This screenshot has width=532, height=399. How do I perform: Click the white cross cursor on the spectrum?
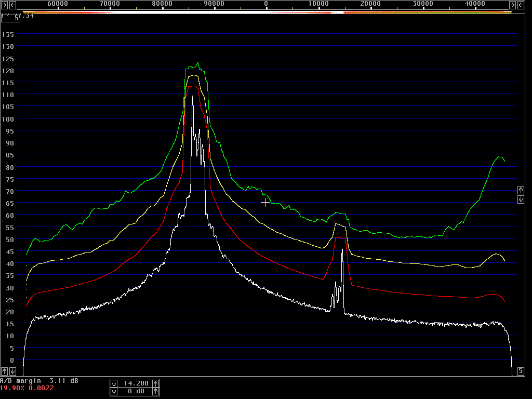265,203
